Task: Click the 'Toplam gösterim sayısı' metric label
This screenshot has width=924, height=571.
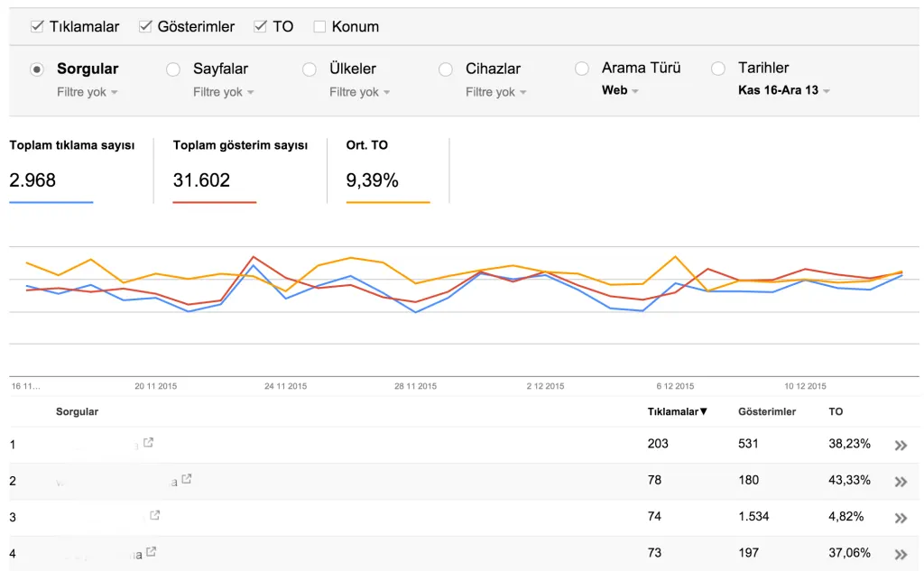Action: (x=240, y=145)
